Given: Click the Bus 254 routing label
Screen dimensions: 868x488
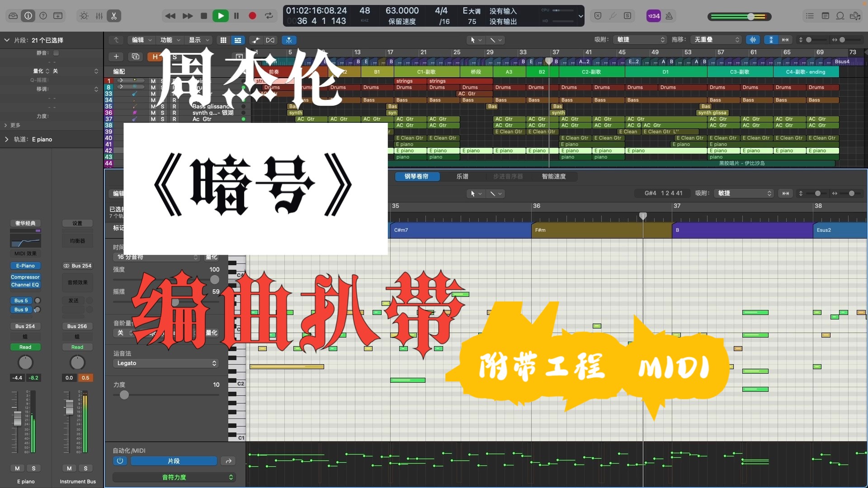Looking at the screenshot, I should click(24, 326).
